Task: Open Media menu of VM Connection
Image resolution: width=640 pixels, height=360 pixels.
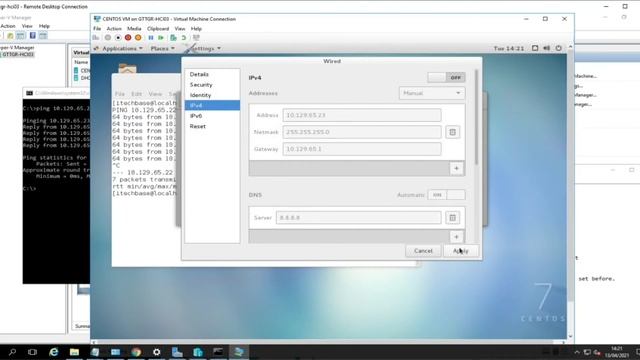Action: [x=134, y=29]
